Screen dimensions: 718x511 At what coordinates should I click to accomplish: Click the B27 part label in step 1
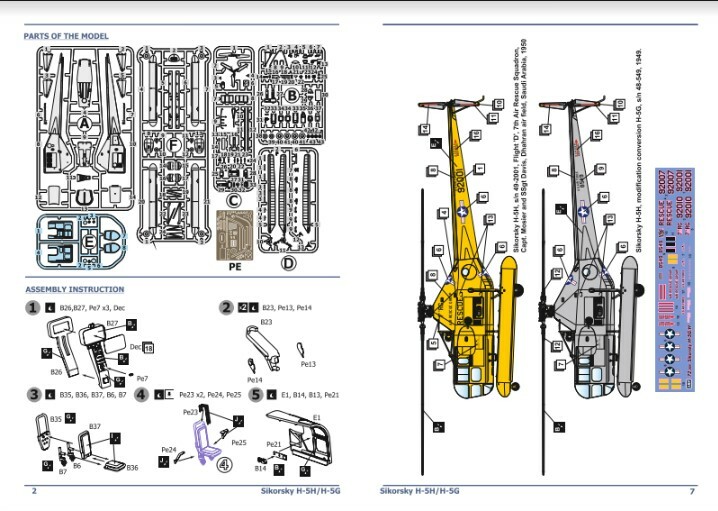click(x=112, y=323)
